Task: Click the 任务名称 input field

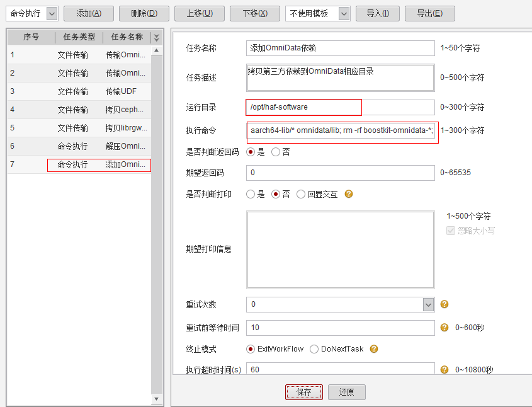Action: point(341,49)
